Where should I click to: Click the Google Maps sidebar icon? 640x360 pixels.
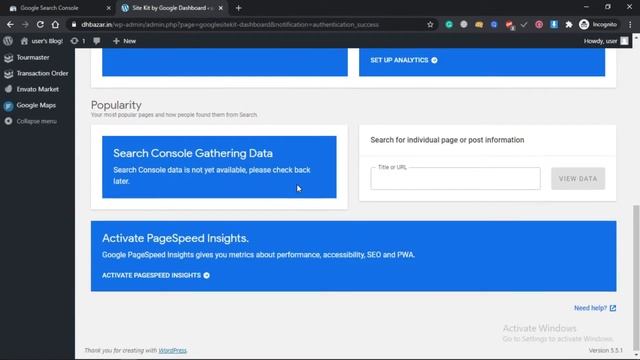point(9,106)
